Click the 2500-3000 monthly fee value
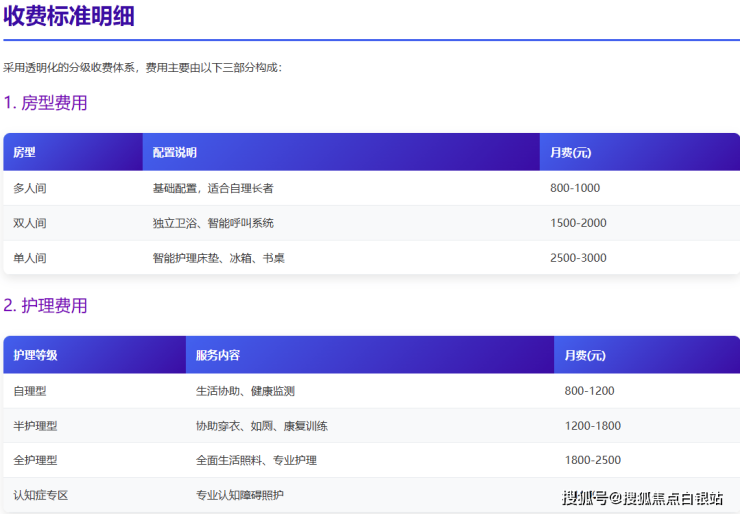The width and height of the screenshot is (740, 514). coord(578,258)
